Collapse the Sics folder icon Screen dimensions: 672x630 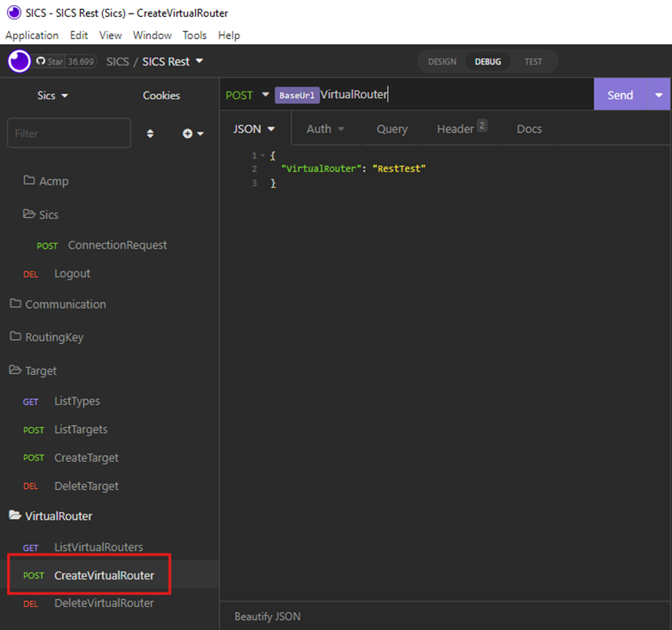click(29, 214)
